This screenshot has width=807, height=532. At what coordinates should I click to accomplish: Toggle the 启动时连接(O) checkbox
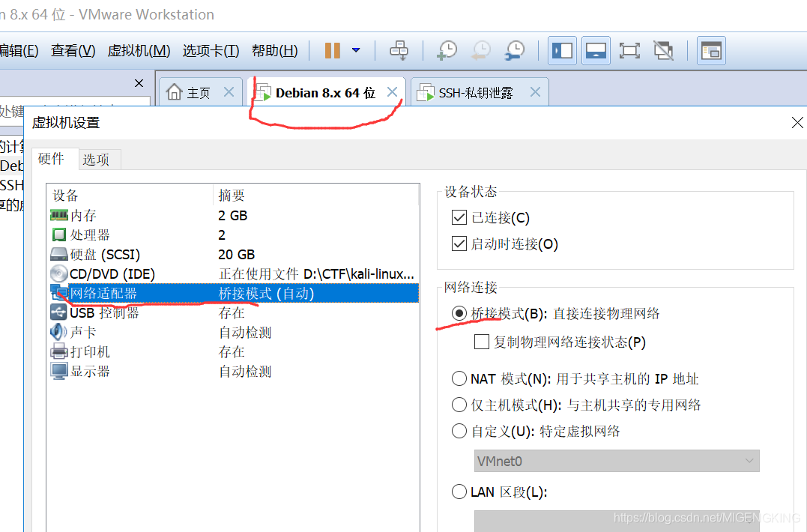[x=459, y=244]
